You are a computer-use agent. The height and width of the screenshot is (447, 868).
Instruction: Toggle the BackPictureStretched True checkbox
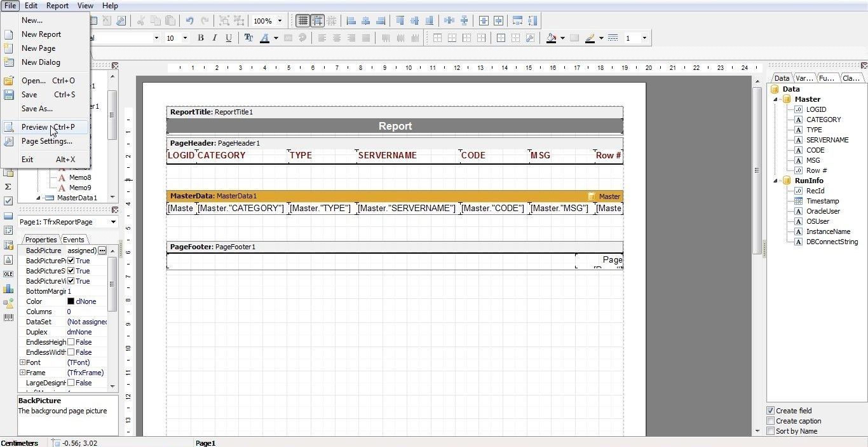click(71, 271)
